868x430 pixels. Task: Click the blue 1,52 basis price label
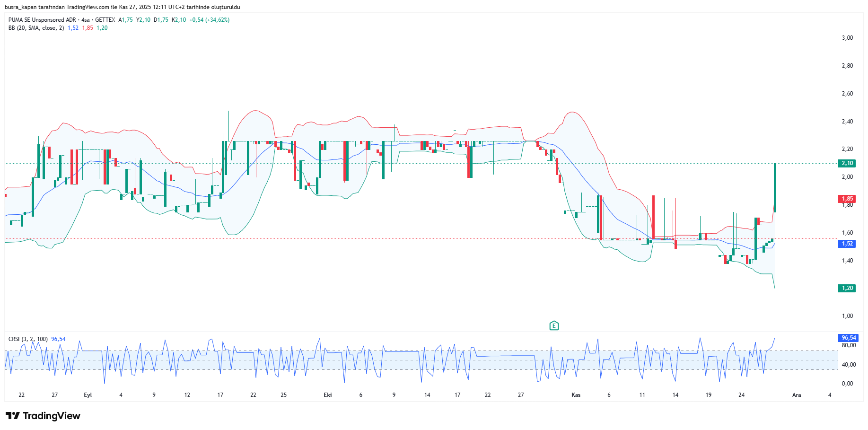point(847,244)
